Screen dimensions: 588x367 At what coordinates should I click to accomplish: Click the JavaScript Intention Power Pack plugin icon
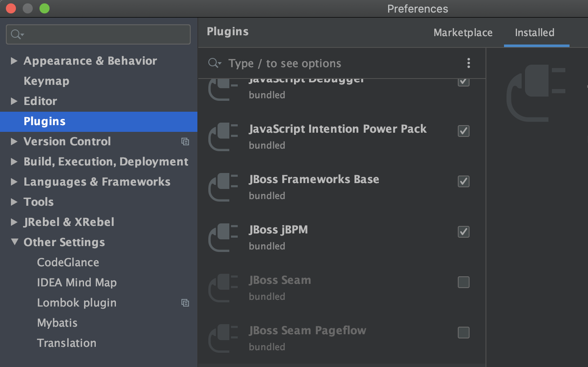pyautogui.click(x=223, y=136)
